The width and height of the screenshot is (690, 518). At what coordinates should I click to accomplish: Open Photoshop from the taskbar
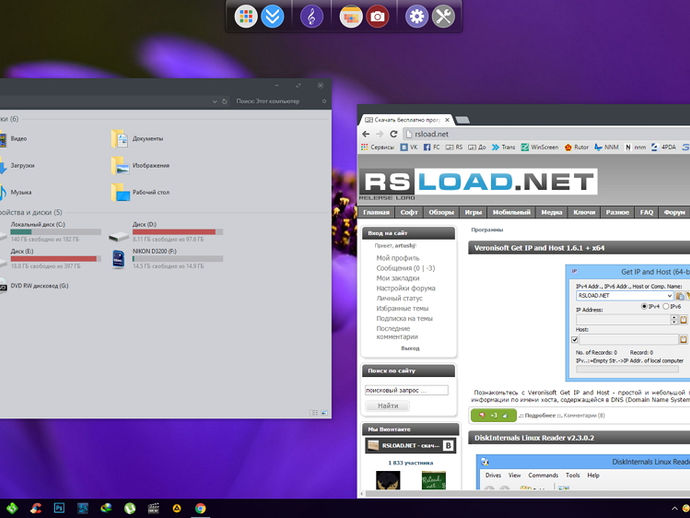click(x=59, y=508)
